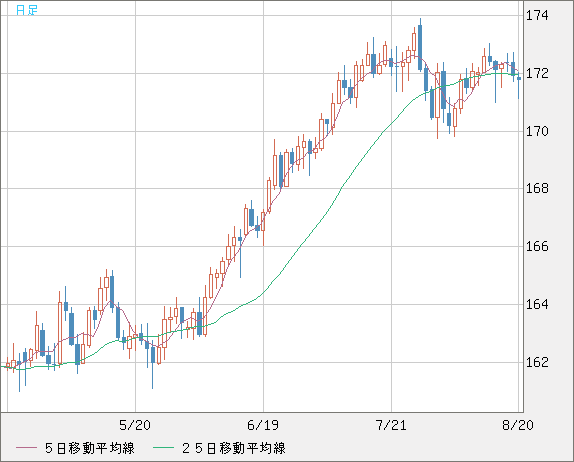This screenshot has width=574, height=462.
Task: Click the 7/21 date label
Action: click(391, 425)
